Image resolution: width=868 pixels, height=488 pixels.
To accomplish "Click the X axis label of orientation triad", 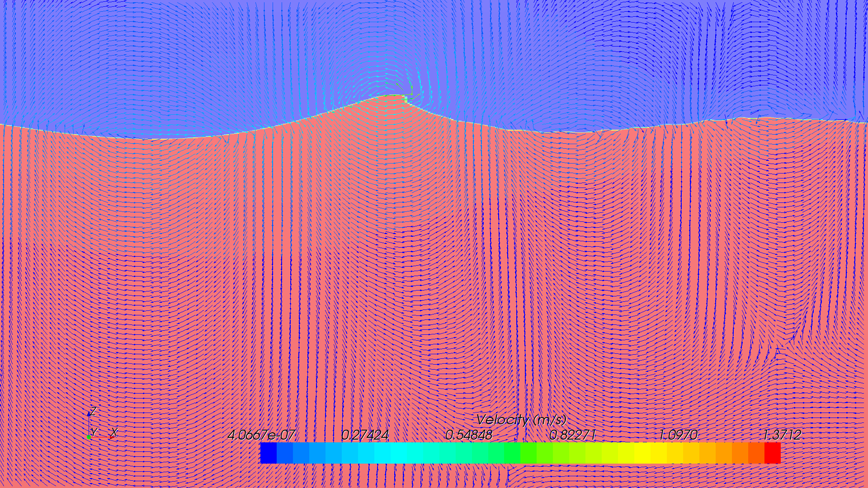I will click(x=114, y=432).
